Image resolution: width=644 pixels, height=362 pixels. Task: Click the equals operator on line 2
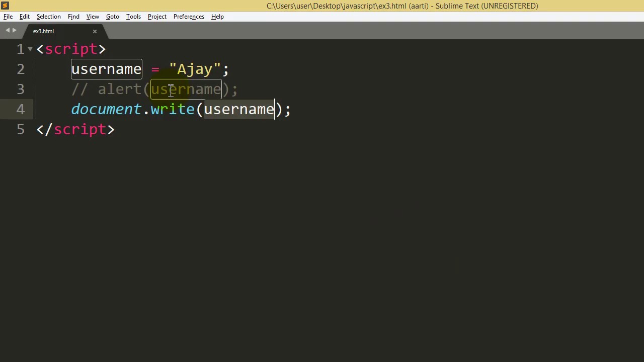[155, 69]
